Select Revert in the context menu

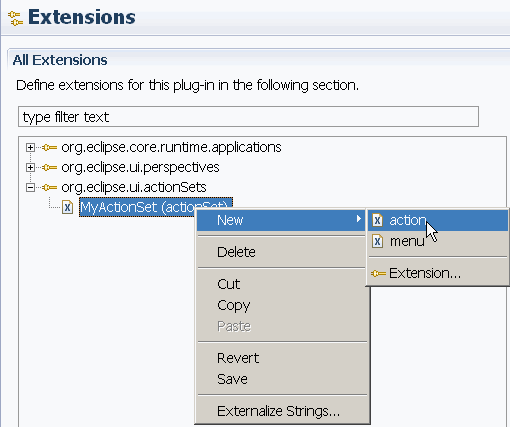coord(238,358)
